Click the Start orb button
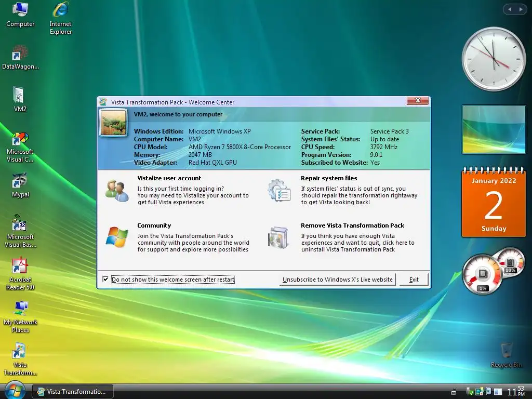 [x=14, y=391]
